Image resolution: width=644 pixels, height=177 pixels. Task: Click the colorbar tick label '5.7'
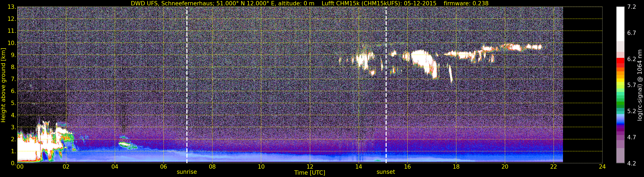coord(632,85)
